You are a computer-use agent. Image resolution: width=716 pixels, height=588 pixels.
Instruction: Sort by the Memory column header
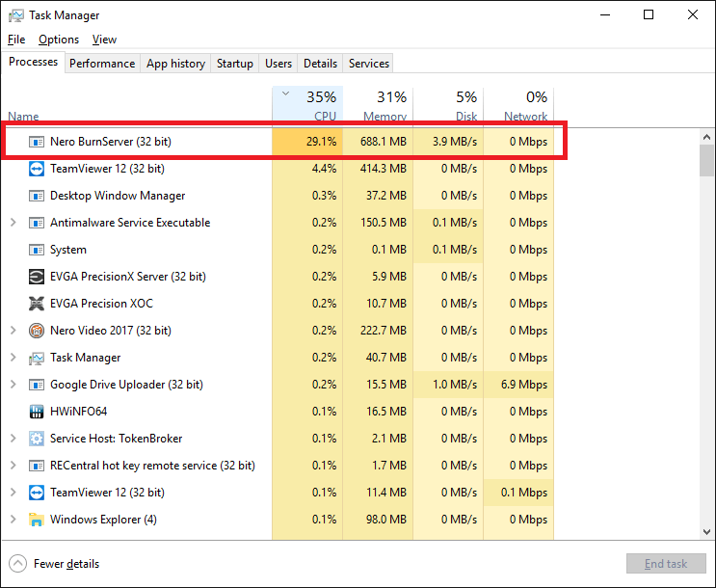coord(378,105)
